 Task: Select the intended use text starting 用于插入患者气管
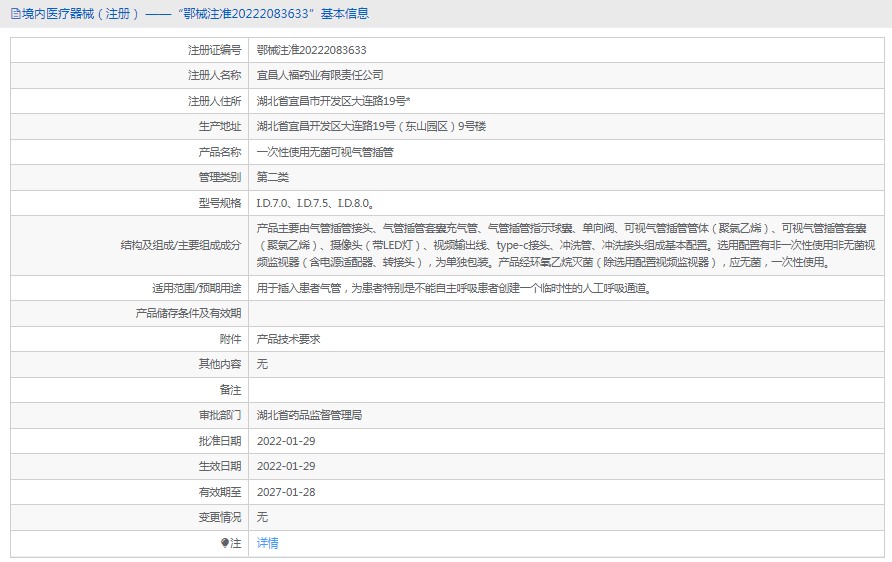tap(454, 288)
